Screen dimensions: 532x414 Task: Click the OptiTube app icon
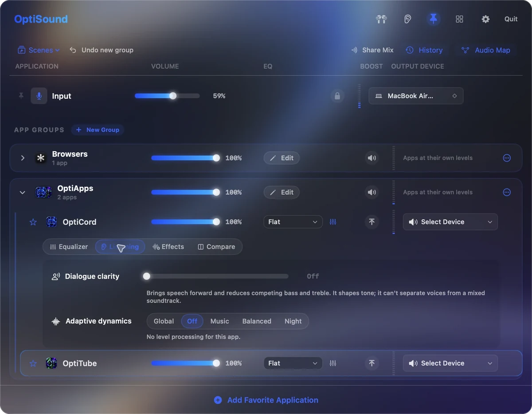(51, 363)
